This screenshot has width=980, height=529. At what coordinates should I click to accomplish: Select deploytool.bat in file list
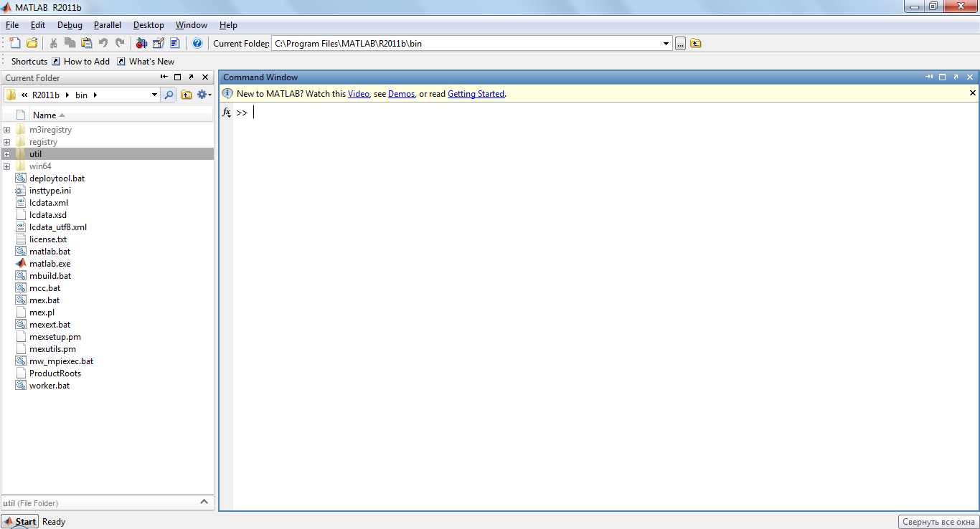click(57, 178)
